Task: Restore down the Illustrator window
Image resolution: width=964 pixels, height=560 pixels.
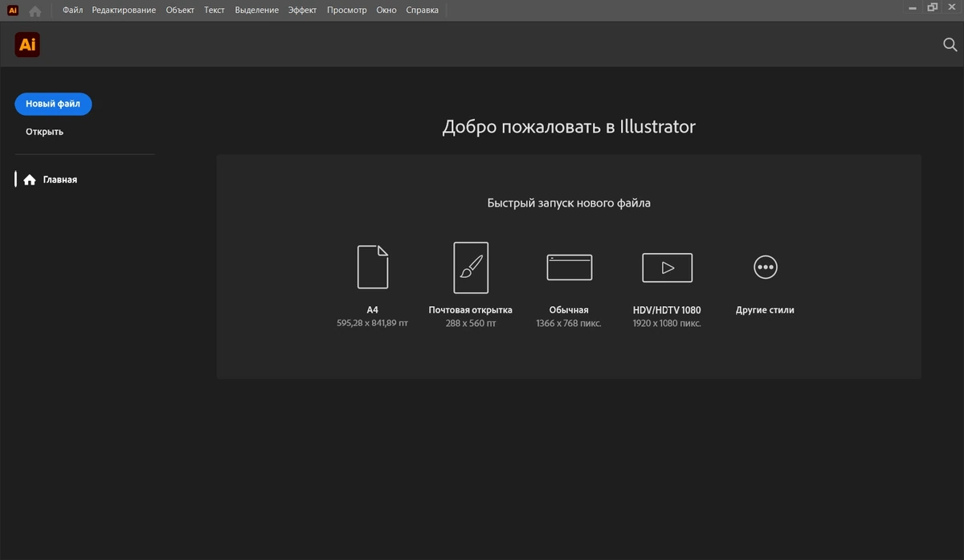Action: click(x=933, y=7)
